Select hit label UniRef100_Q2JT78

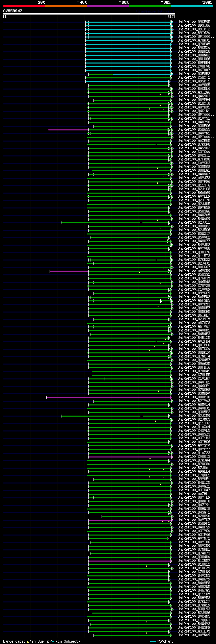194,200
